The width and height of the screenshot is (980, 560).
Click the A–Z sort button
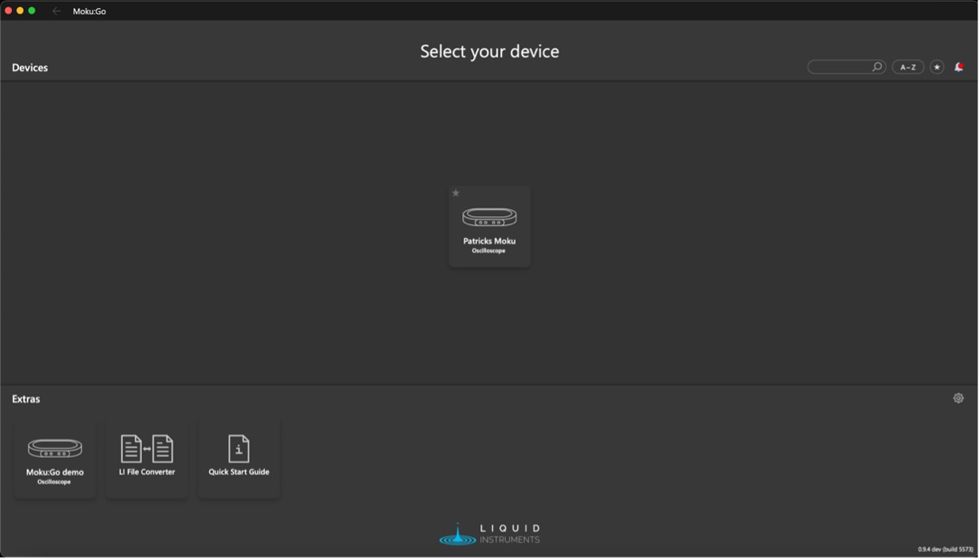pos(908,67)
